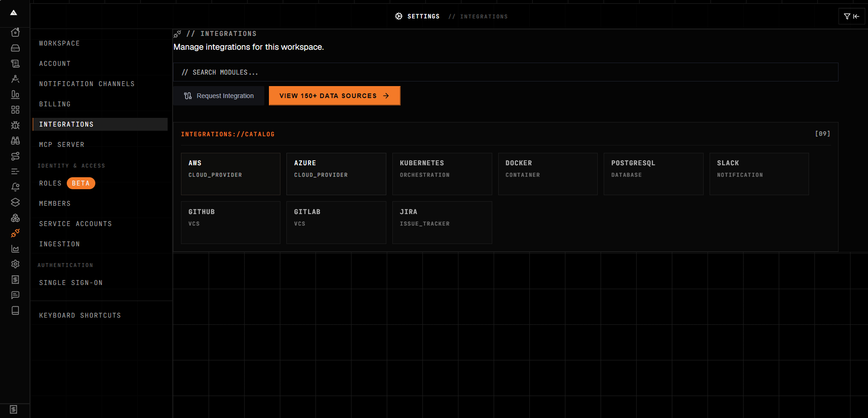Click Request Integration button
The height and width of the screenshot is (418, 868).
click(x=219, y=96)
